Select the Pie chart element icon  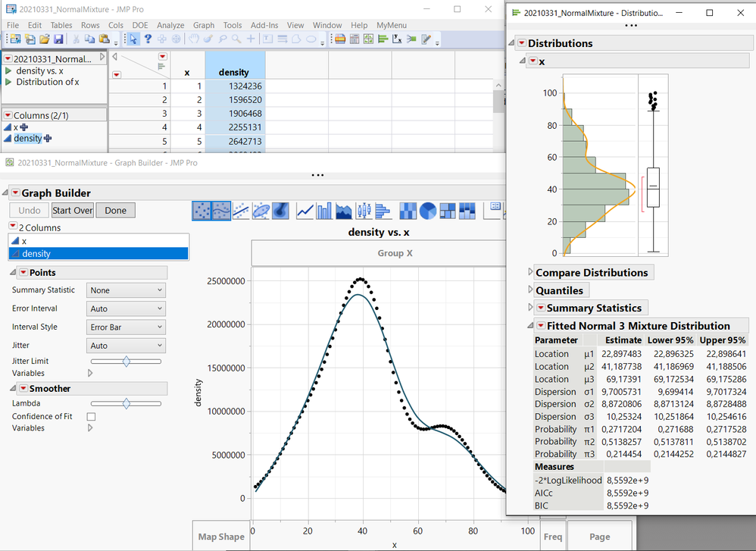point(428,210)
